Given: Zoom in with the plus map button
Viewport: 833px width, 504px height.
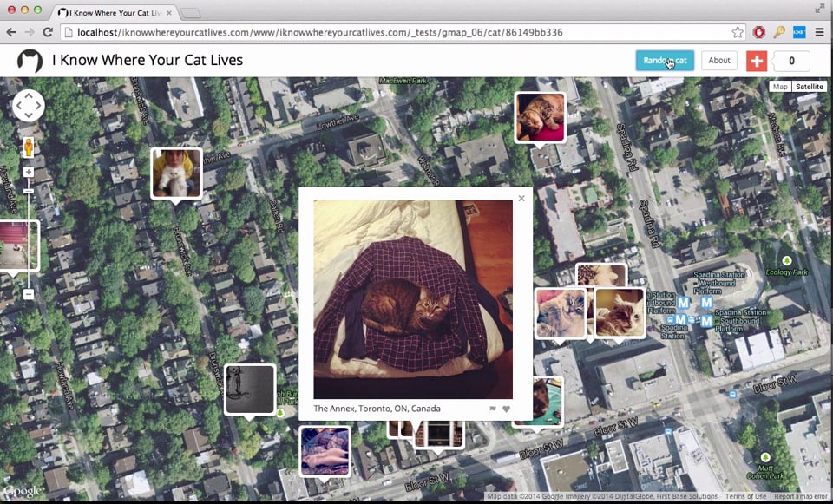Looking at the screenshot, I should pyautogui.click(x=29, y=172).
